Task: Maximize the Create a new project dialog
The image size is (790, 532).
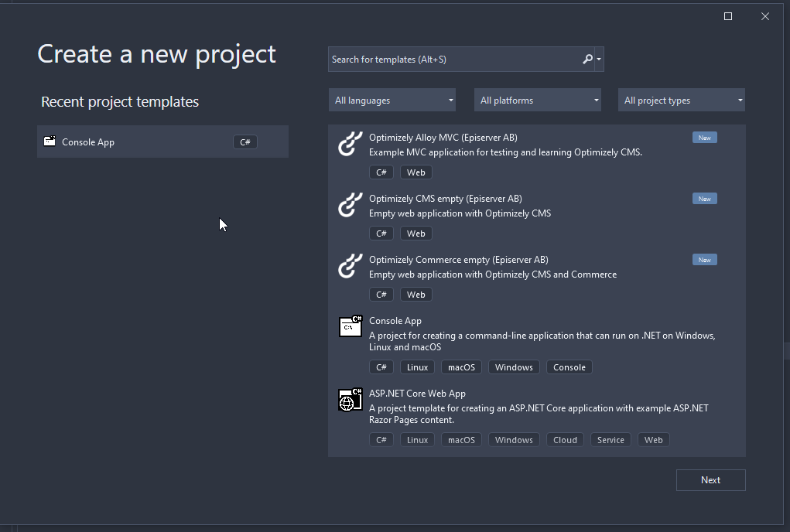Action: [x=728, y=16]
